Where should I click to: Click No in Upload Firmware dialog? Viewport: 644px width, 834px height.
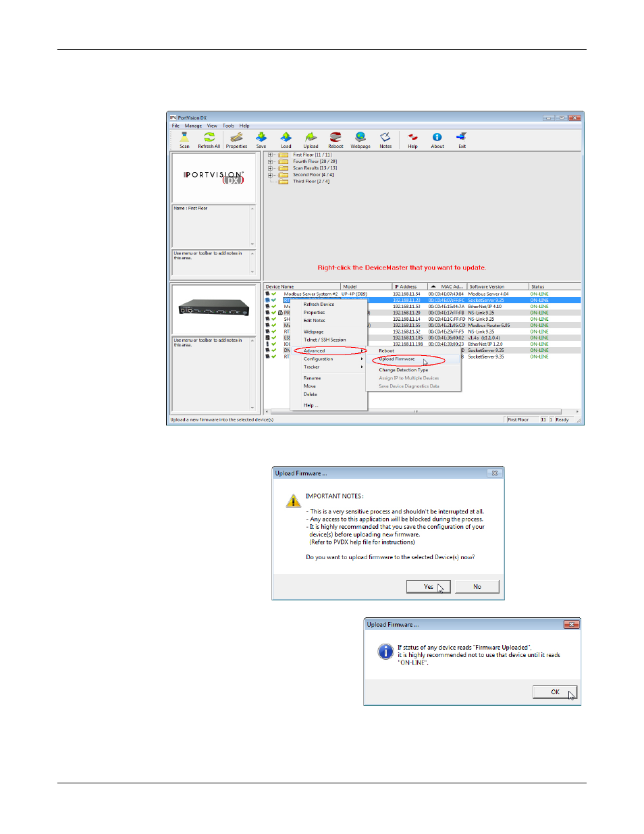477,586
